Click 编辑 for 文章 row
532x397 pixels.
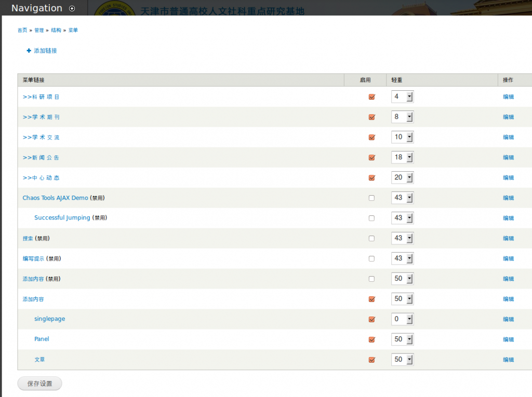(508, 360)
